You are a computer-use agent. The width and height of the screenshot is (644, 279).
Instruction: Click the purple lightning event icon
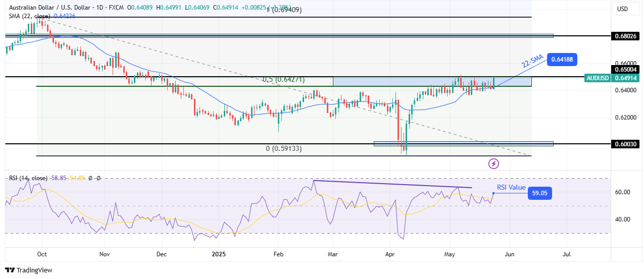pos(493,163)
